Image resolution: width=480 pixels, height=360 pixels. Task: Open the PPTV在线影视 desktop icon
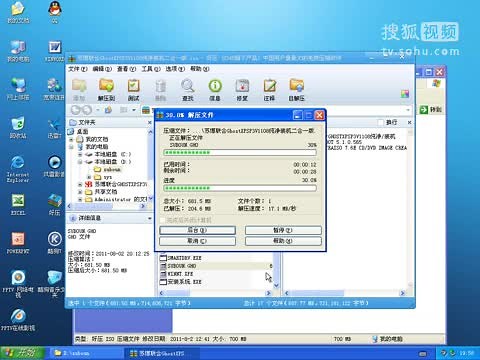coord(18,320)
